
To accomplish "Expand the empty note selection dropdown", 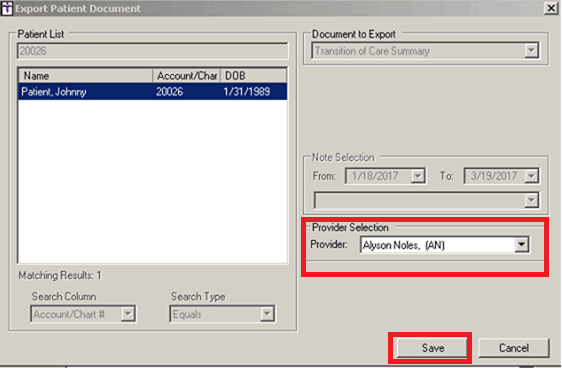I will 531,200.
